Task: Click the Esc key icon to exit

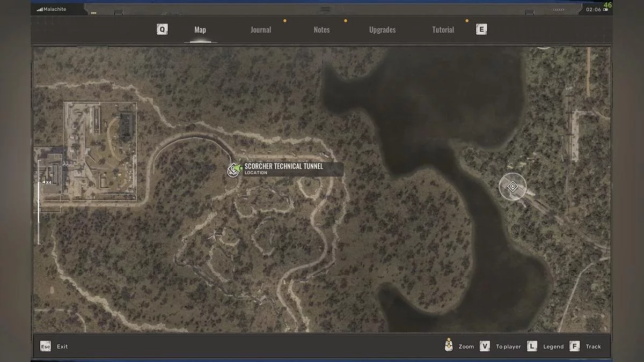Action: click(46, 346)
